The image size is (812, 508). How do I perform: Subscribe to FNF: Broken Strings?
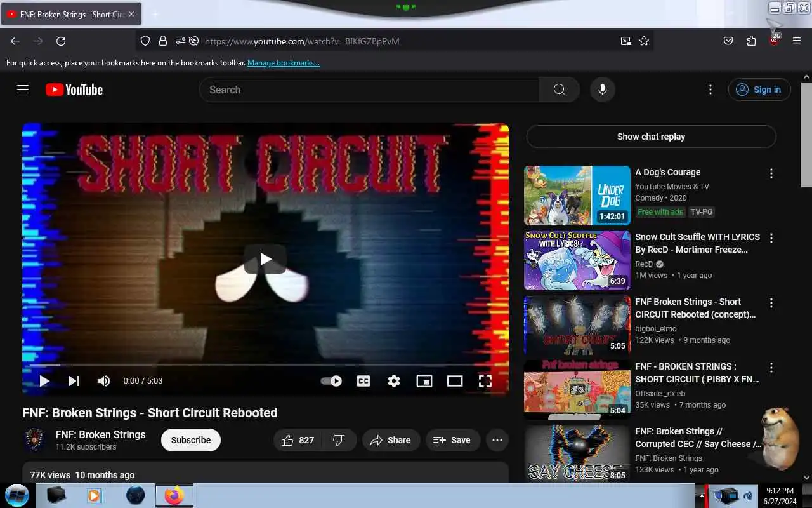[x=191, y=440]
